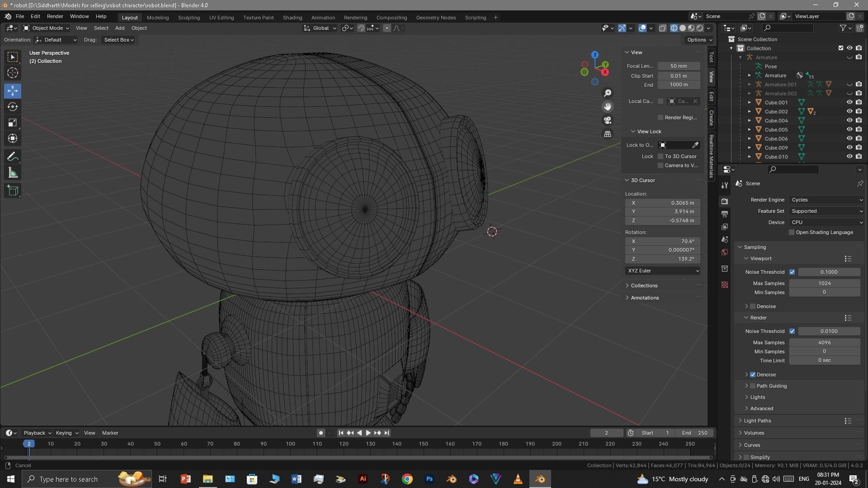The image size is (868, 488).
Task: Click the viewport zoom magnifier icon
Action: click(608, 93)
